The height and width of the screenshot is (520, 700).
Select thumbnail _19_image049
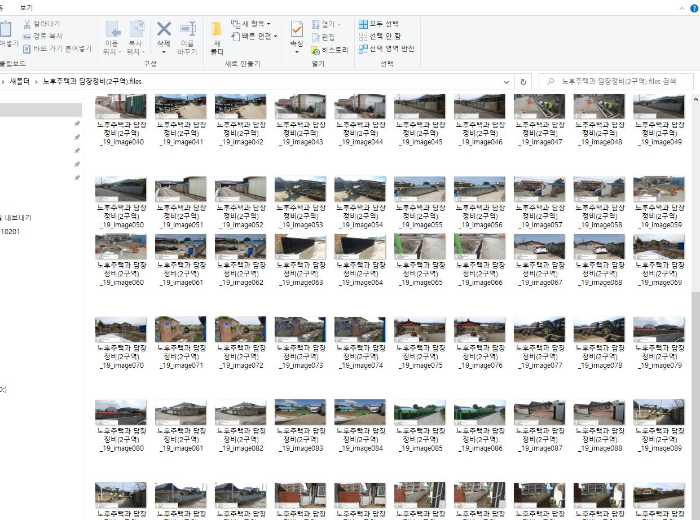(x=659, y=106)
